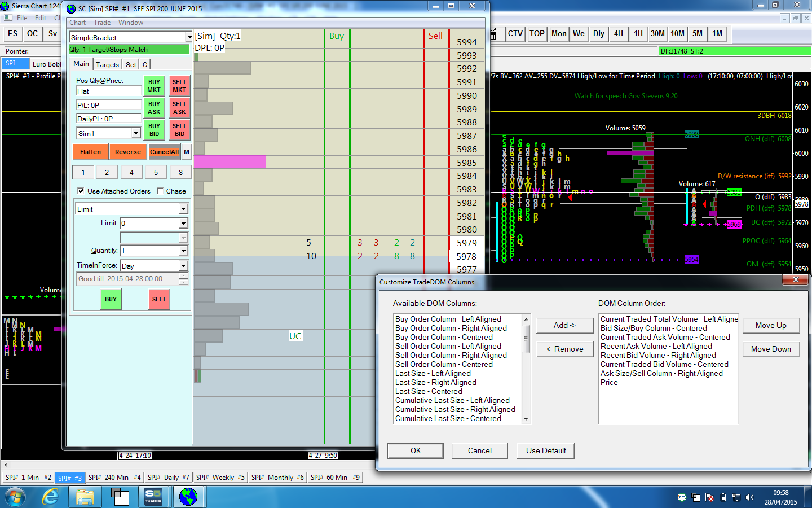Image resolution: width=812 pixels, height=508 pixels.
Task: Select the quantity 5 preset button
Action: click(x=156, y=173)
